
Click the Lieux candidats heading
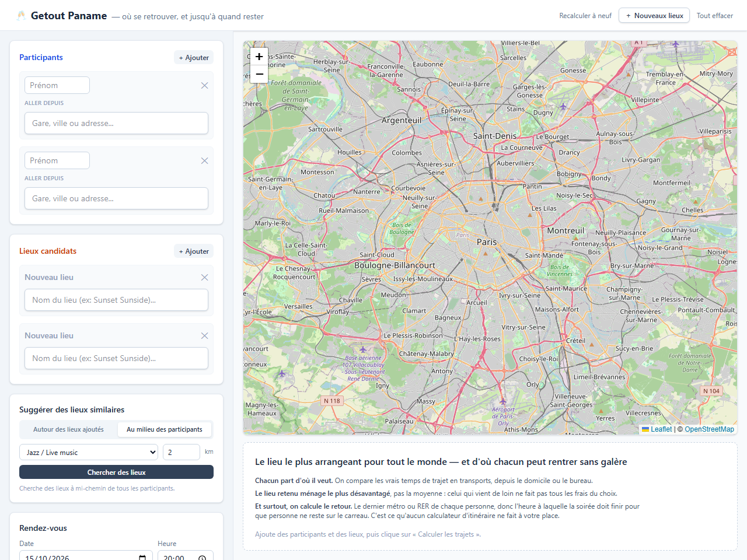click(x=48, y=251)
